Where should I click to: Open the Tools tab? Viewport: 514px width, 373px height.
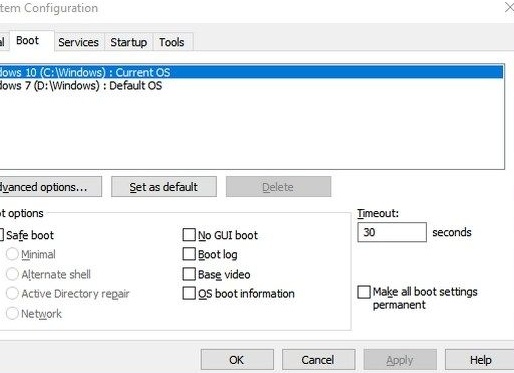(x=172, y=42)
